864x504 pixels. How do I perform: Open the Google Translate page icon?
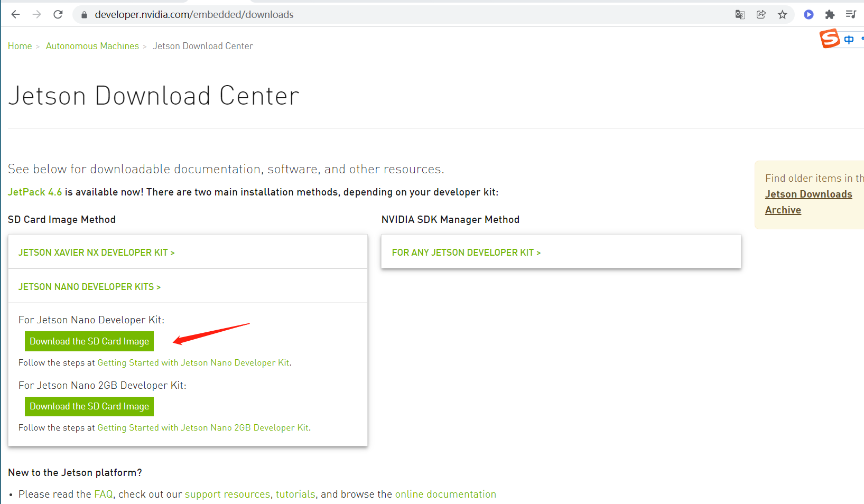click(x=740, y=14)
